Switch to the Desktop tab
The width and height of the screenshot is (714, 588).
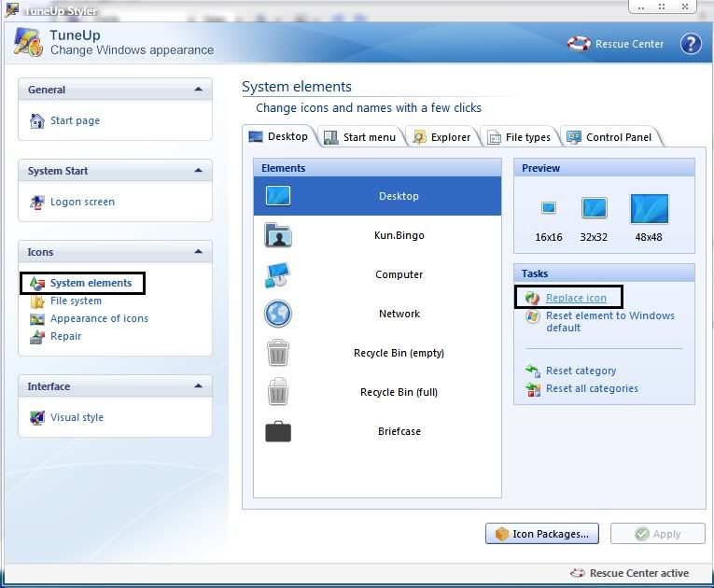tap(279, 136)
